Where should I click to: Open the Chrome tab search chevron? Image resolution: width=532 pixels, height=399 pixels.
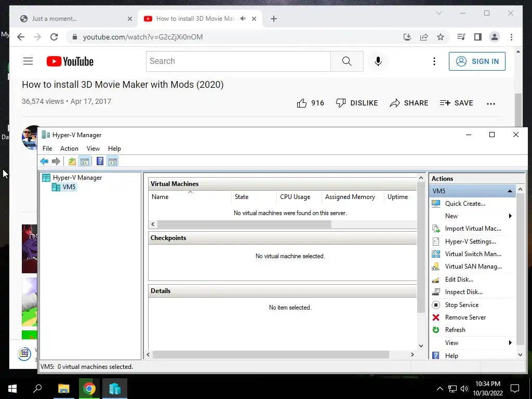(438, 13)
